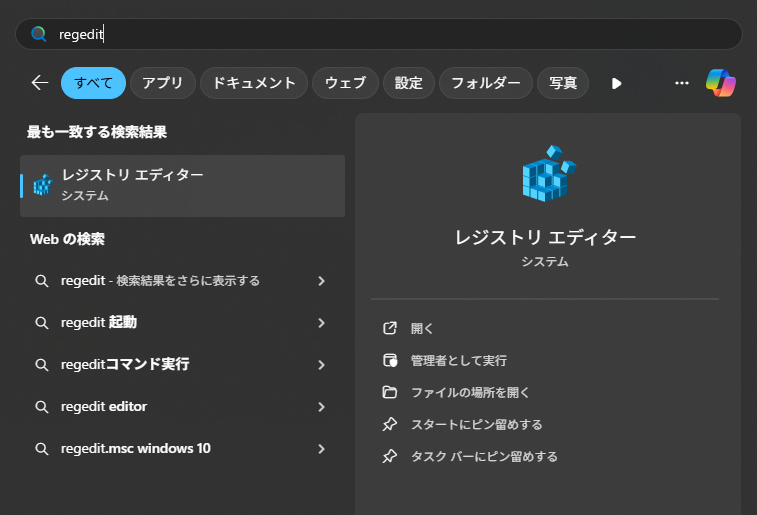Open the three-dots more options menu
Viewport: 757px width, 515px height.
(682, 83)
